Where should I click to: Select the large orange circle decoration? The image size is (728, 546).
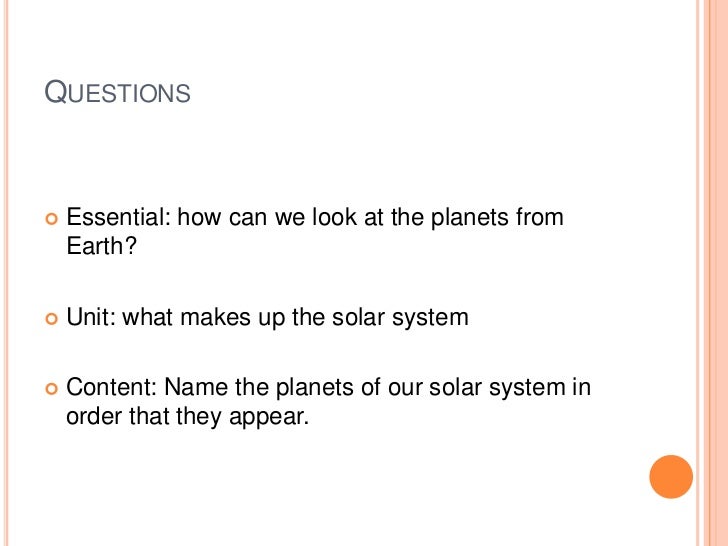671,477
